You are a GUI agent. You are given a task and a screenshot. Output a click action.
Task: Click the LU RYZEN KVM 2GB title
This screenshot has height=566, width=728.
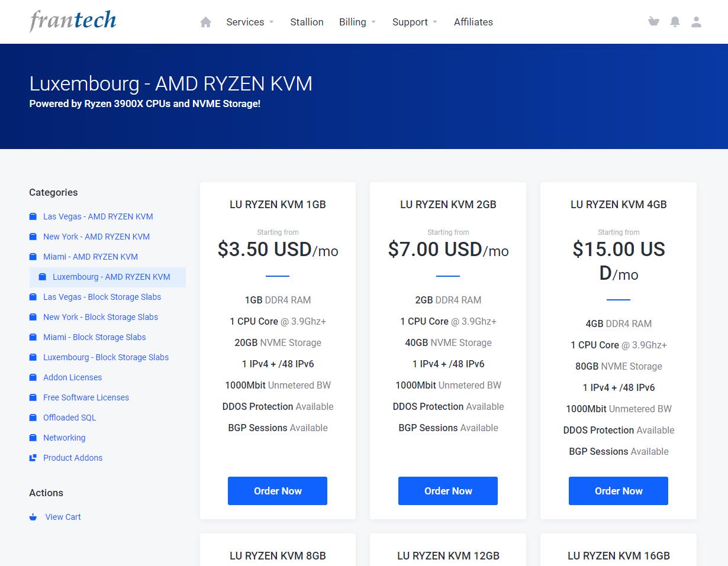click(x=448, y=205)
